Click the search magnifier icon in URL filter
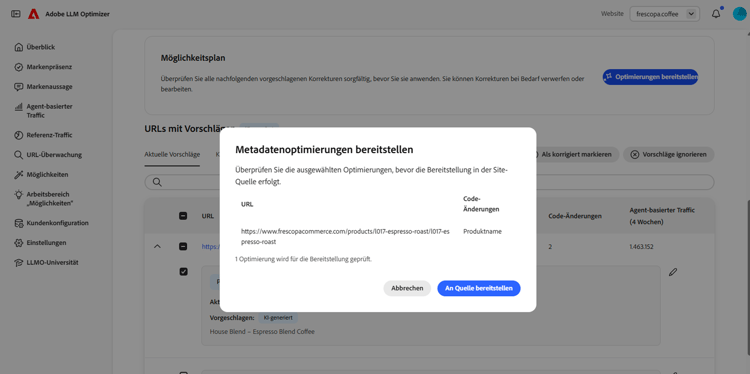Screen dimensions: 750x374 pos(156,182)
